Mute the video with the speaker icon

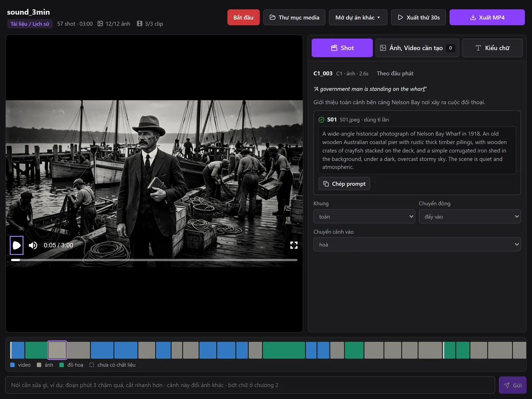pyautogui.click(x=33, y=245)
